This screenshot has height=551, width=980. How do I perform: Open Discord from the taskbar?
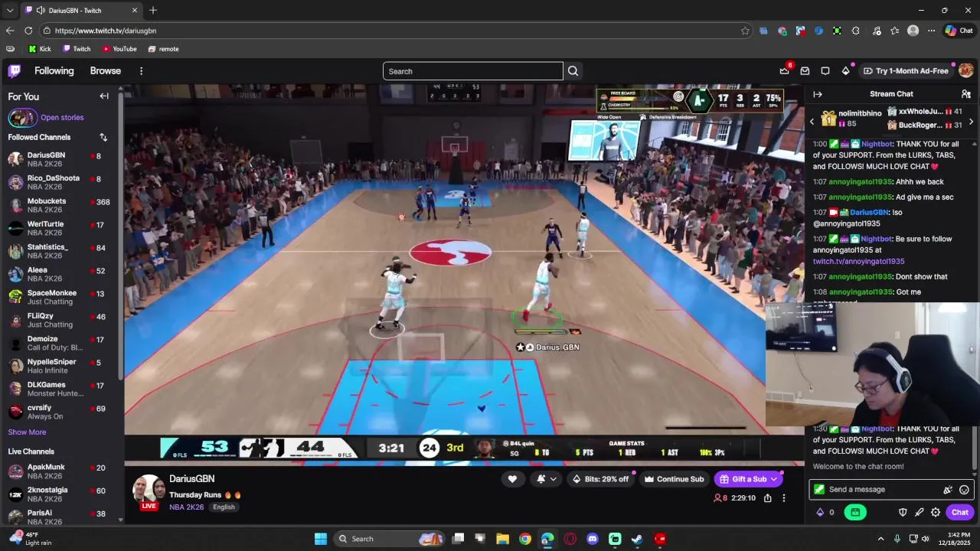tap(592, 539)
